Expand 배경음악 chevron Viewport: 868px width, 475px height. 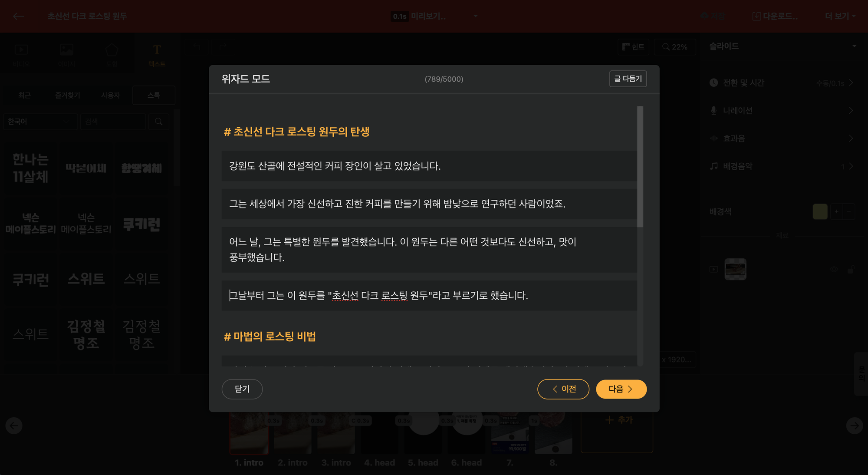click(x=851, y=166)
